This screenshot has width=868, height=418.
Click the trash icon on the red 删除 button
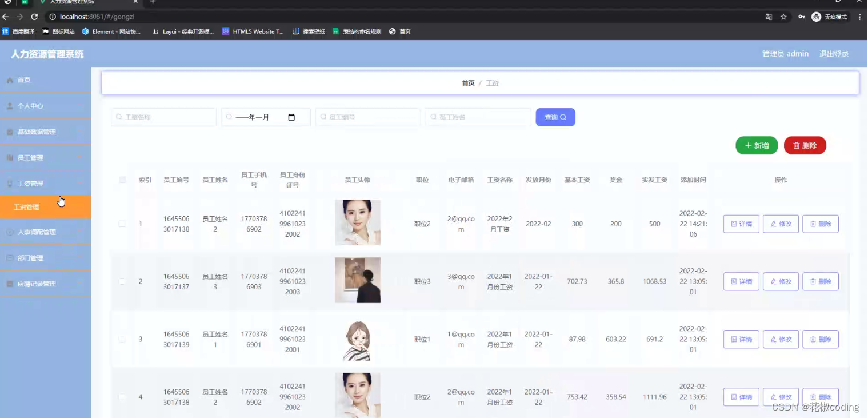(x=796, y=145)
